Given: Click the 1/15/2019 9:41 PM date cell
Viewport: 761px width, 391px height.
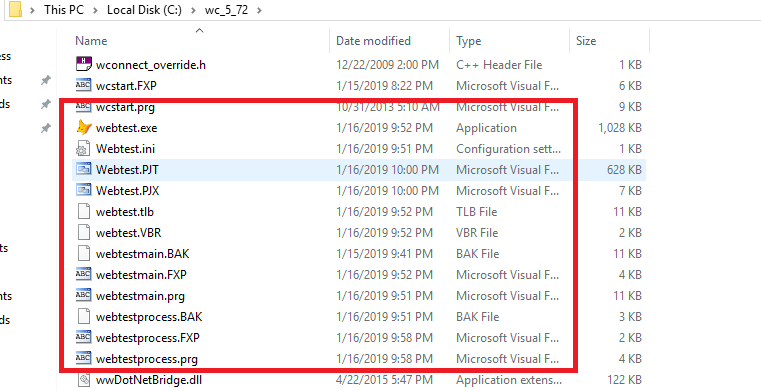Looking at the screenshot, I should click(384, 253).
